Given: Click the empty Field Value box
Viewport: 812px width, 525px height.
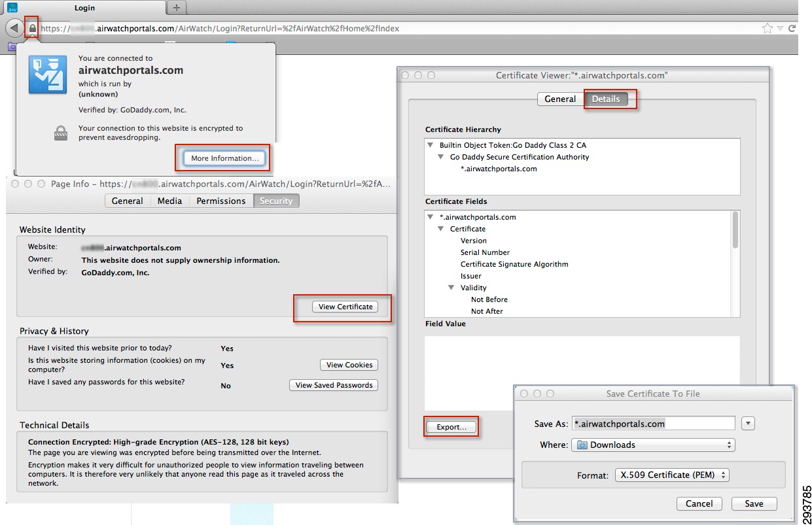Looking at the screenshot, I should tap(582, 373).
